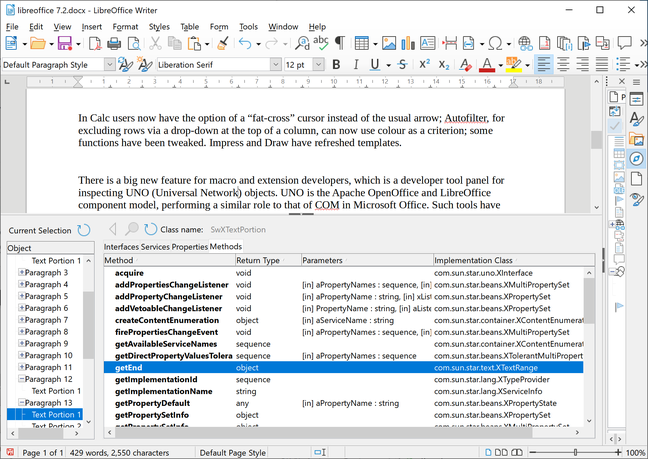648x459 pixels.
Task: Refresh the Current Selection object
Action: pos(84,230)
